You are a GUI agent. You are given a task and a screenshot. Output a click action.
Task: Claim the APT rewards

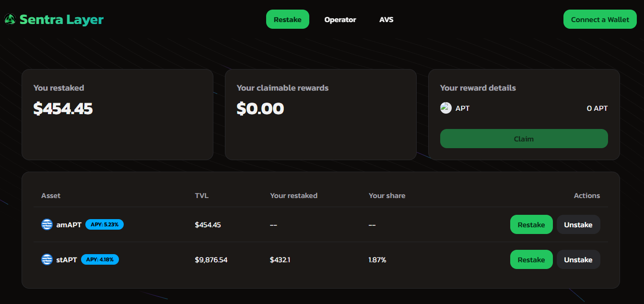coord(524,139)
